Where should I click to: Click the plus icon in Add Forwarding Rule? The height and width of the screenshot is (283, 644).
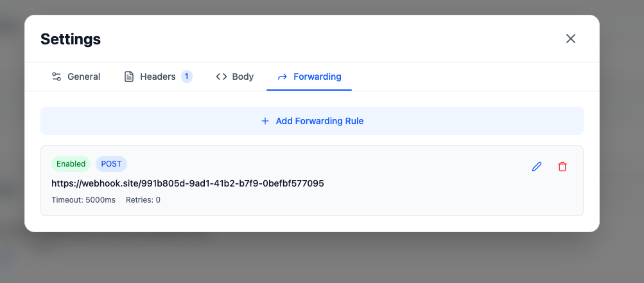265,121
